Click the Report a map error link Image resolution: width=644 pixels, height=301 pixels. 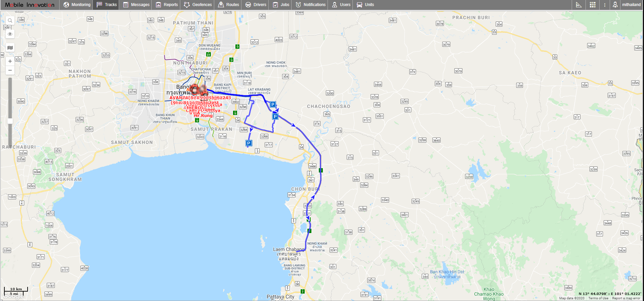[626, 298]
